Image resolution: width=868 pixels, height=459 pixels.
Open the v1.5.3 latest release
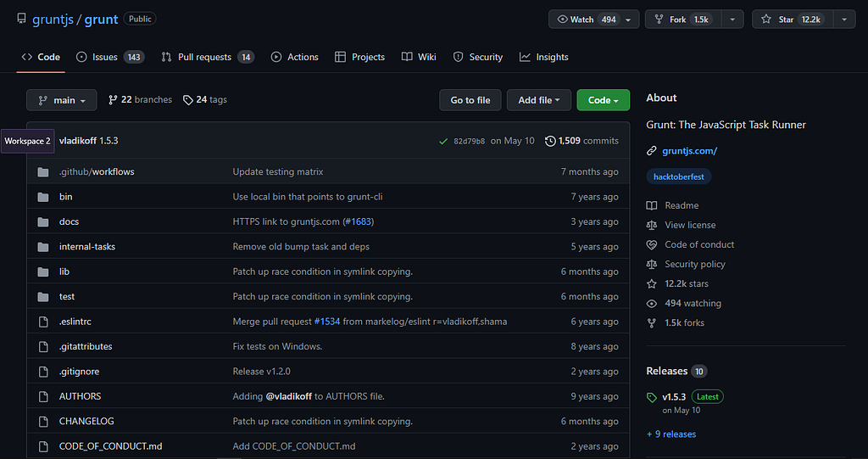tap(674, 397)
